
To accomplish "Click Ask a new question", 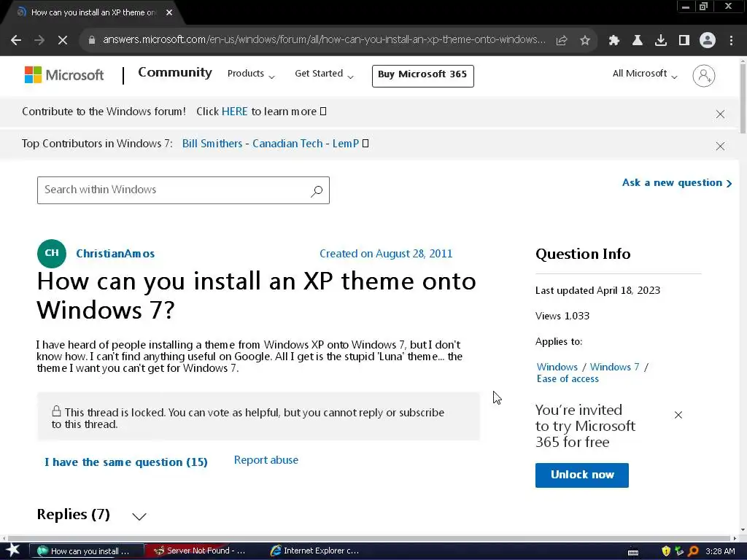I will 676,183.
